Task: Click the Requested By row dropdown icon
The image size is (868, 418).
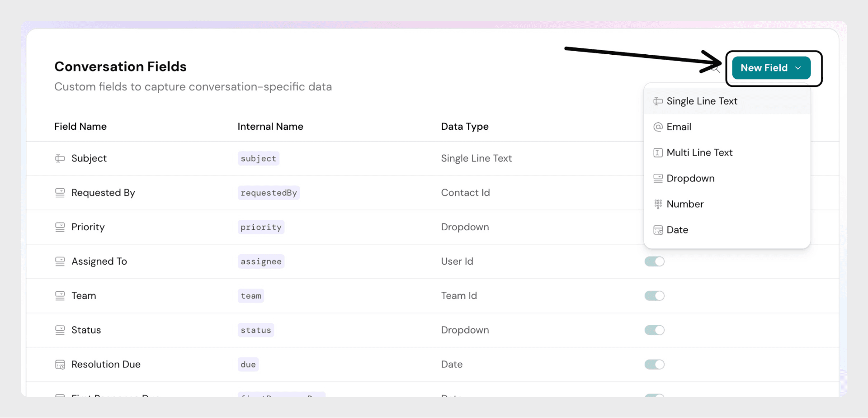Action: pyautogui.click(x=60, y=193)
